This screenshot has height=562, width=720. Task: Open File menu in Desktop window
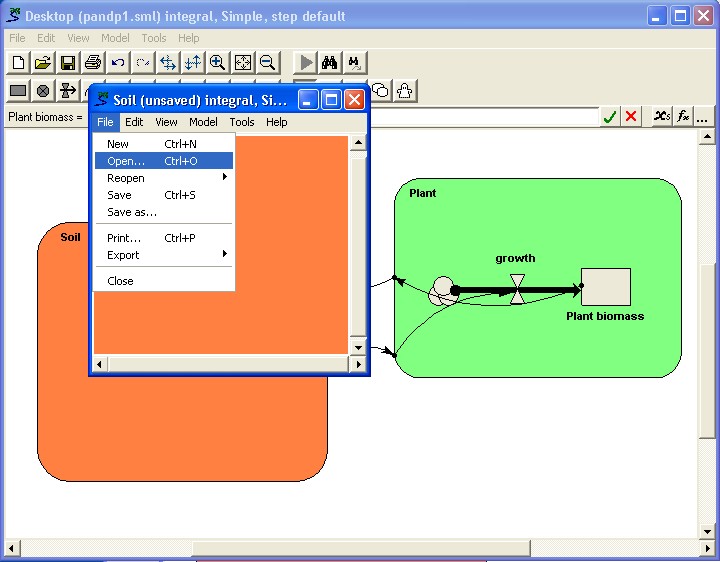coord(17,38)
